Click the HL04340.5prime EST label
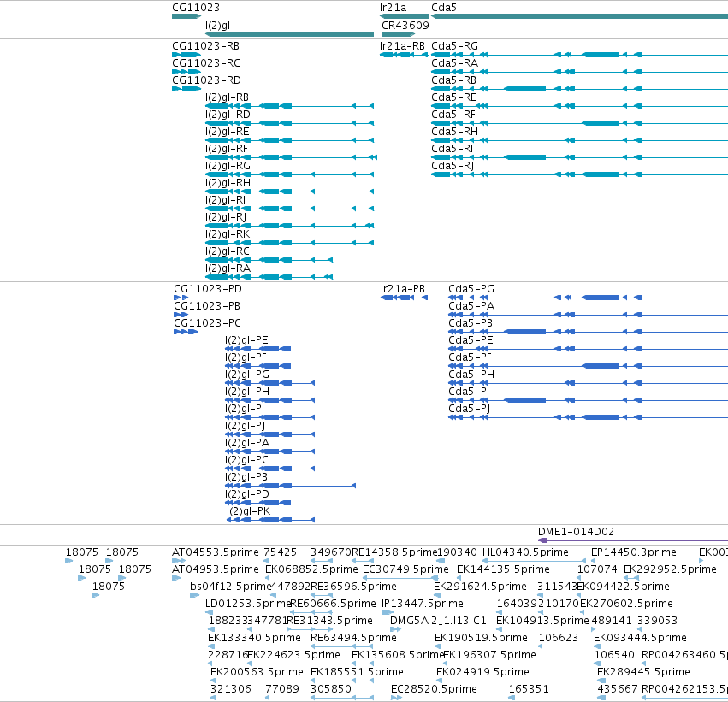 [x=525, y=552]
